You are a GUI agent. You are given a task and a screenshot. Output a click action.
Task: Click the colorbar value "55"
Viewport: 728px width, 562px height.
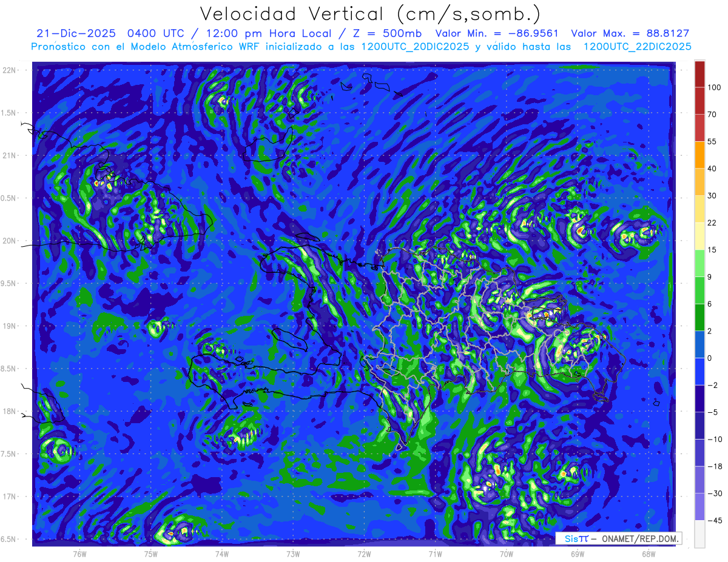pos(712,141)
